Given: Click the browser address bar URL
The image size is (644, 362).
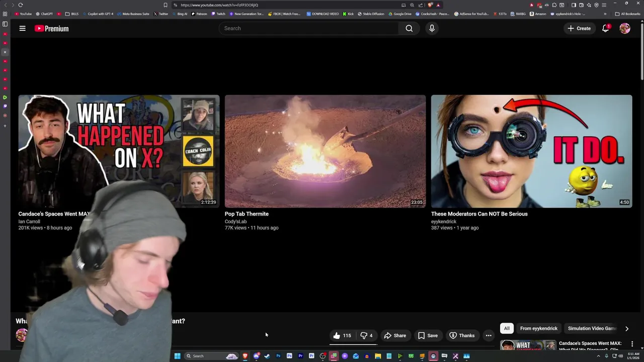Looking at the screenshot, I should coord(219,5).
